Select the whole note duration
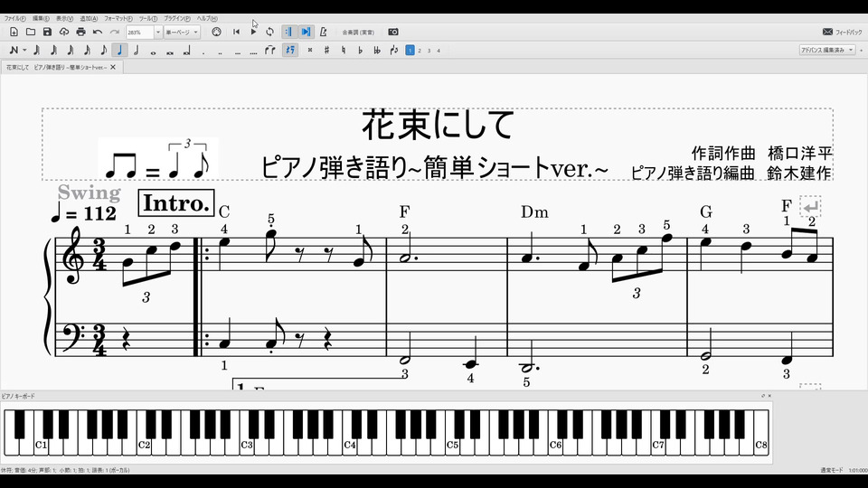The width and height of the screenshot is (868, 488). pyautogui.click(x=154, y=52)
